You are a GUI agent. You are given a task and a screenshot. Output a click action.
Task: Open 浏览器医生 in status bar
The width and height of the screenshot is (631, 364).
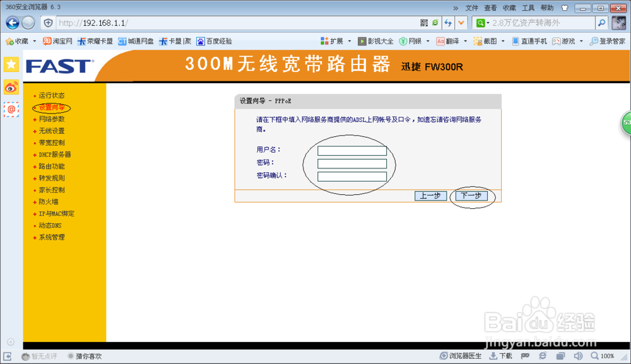(x=461, y=356)
